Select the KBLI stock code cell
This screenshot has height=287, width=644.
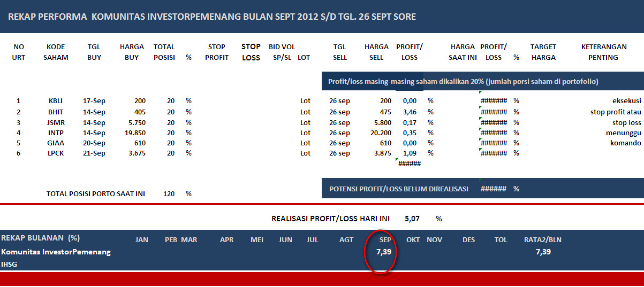click(x=56, y=100)
